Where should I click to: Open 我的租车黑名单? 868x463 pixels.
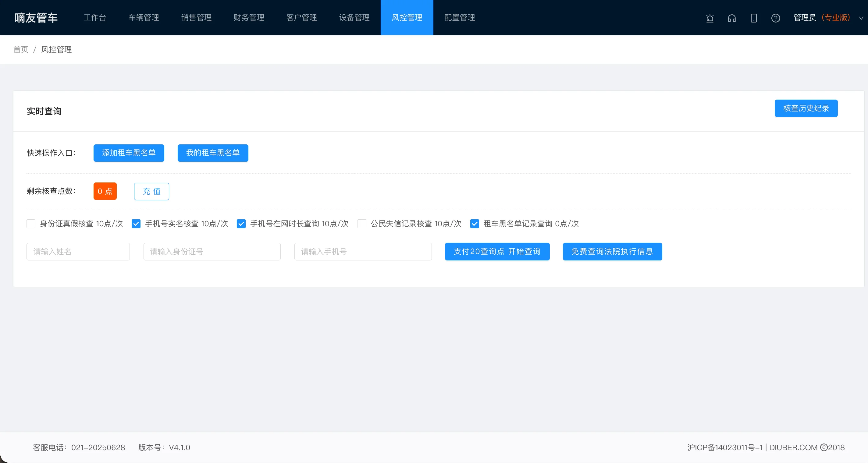coord(213,153)
